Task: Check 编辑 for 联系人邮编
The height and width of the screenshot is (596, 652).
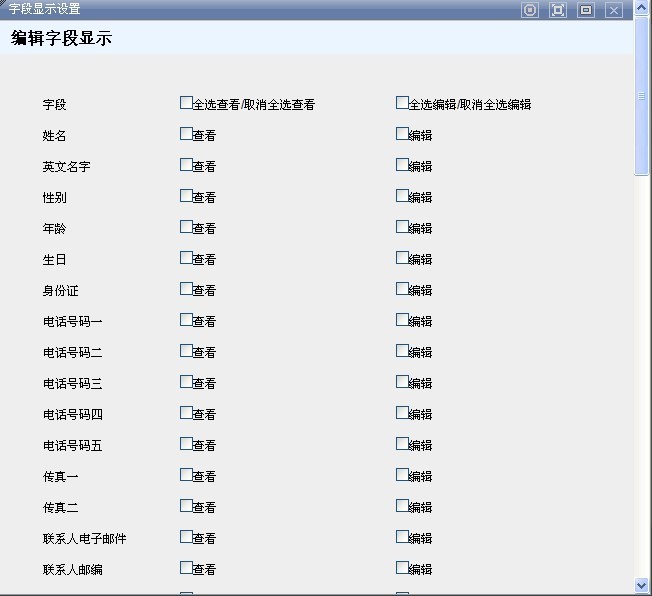Action: pos(402,567)
